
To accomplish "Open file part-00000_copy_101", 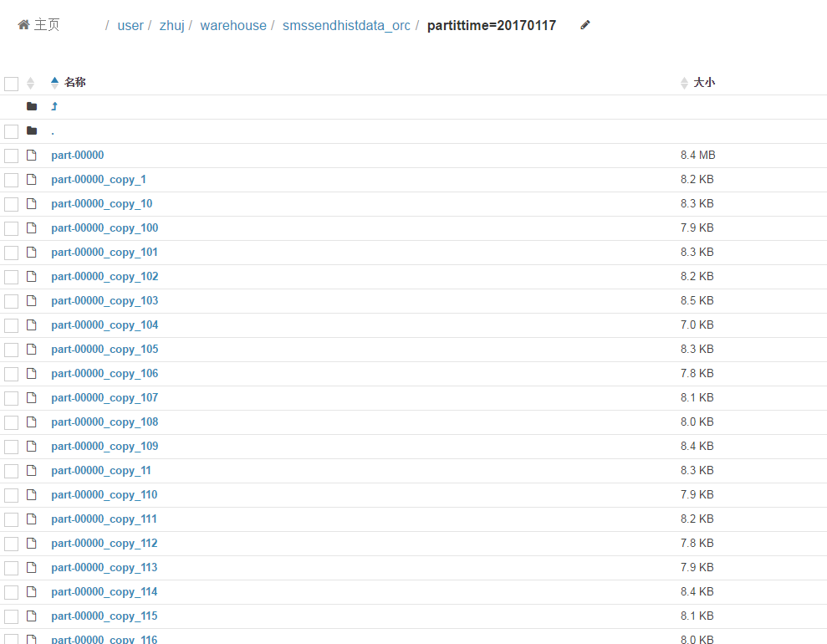I will 105,252.
